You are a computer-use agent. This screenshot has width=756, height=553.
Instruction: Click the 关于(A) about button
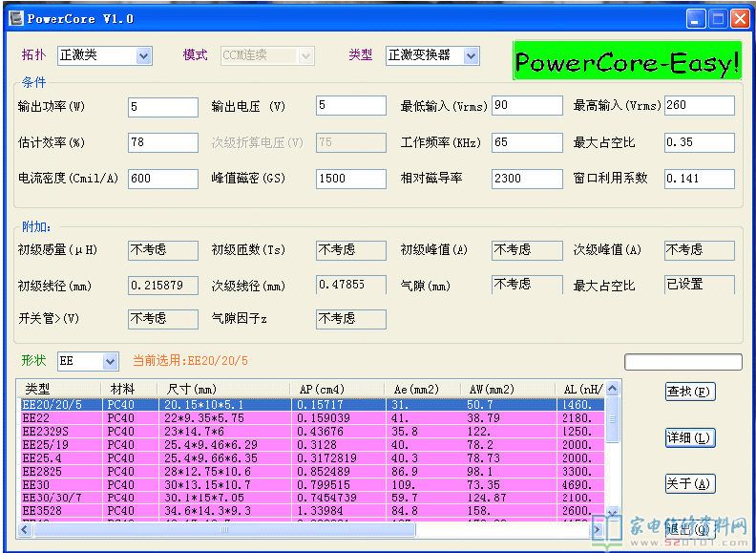point(690,484)
